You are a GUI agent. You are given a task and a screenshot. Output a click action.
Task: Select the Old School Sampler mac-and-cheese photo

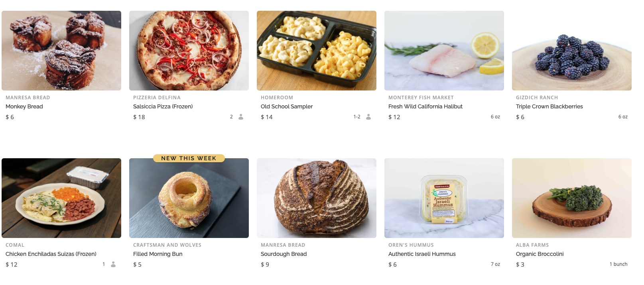click(x=317, y=51)
